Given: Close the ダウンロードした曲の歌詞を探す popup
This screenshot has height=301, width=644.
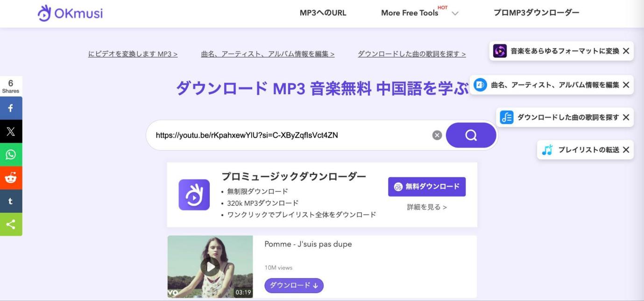Looking at the screenshot, I should 626,117.
